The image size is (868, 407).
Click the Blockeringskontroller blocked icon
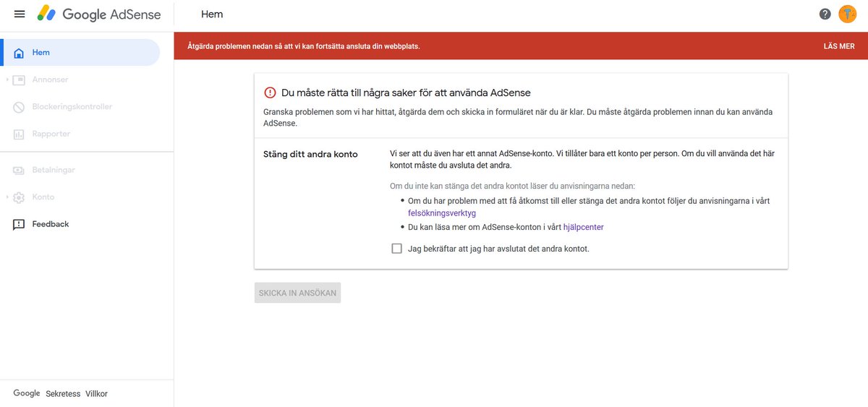[x=19, y=107]
